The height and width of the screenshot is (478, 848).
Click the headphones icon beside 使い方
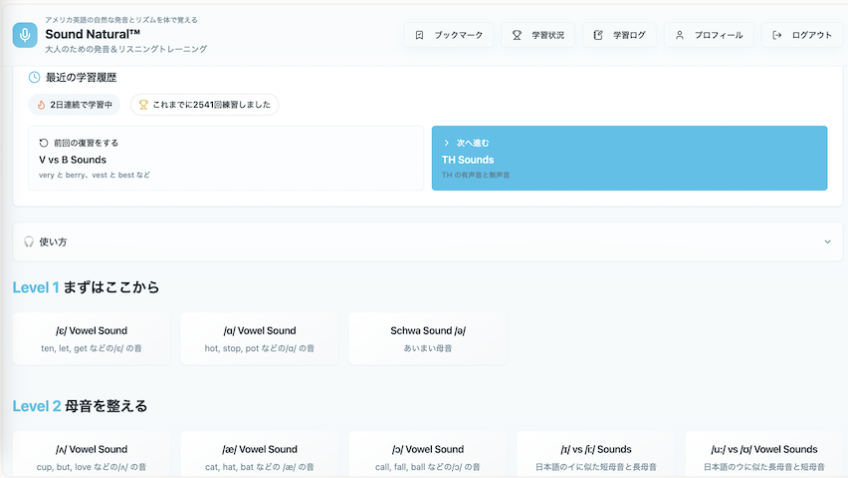(x=29, y=242)
